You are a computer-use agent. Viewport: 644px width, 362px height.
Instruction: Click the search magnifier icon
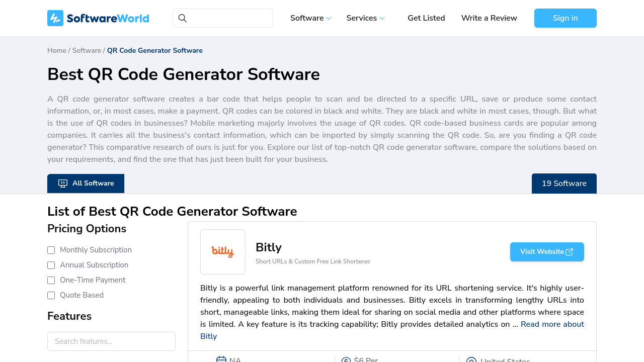coord(183,18)
